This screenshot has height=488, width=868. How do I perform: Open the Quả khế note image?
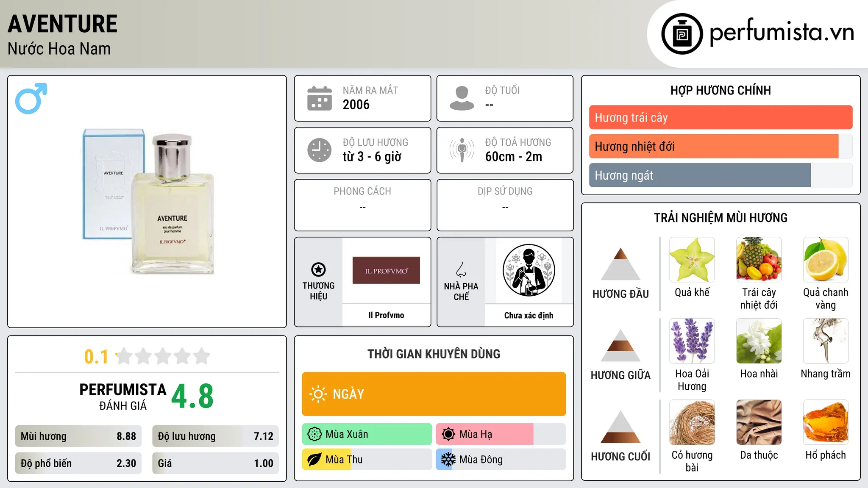point(692,260)
